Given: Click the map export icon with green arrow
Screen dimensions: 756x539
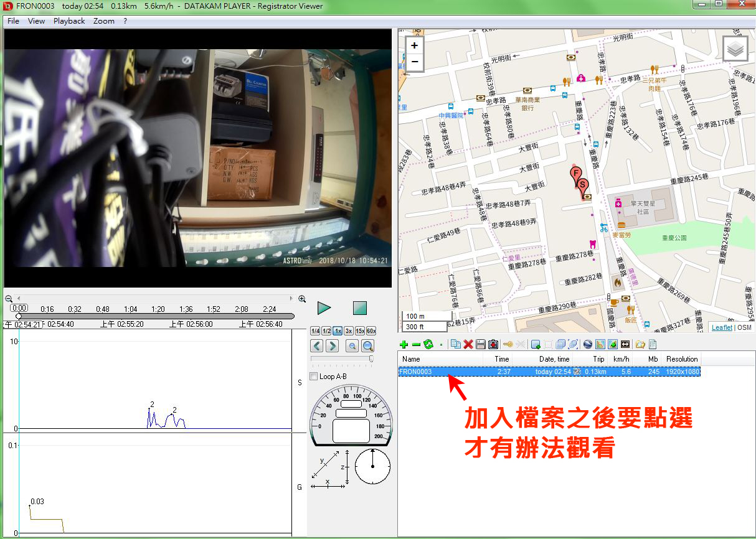Looking at the screenshot, I should pyautogui.click(x=613, y=344).
